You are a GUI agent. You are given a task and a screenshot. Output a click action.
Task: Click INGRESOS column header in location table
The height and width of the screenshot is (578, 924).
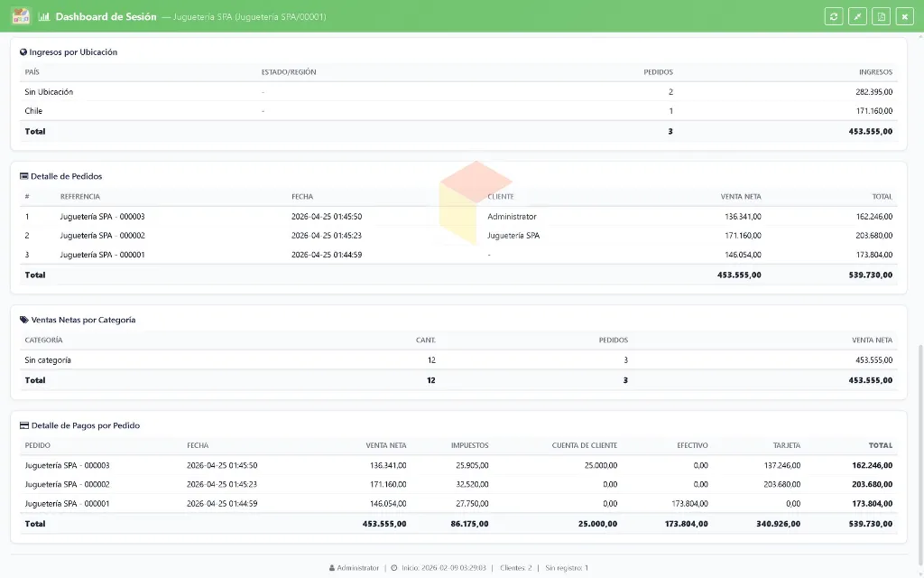pyautogui.click(x=875, y=72)
